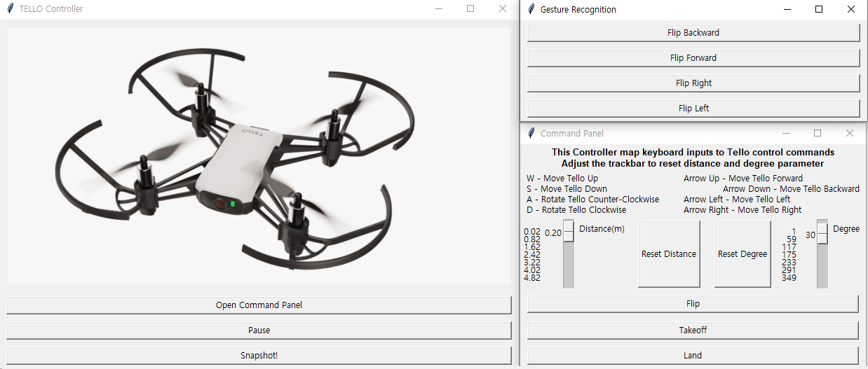Click 'Arrow Left - Move Tello Left' text

click(x=737, y=200)
